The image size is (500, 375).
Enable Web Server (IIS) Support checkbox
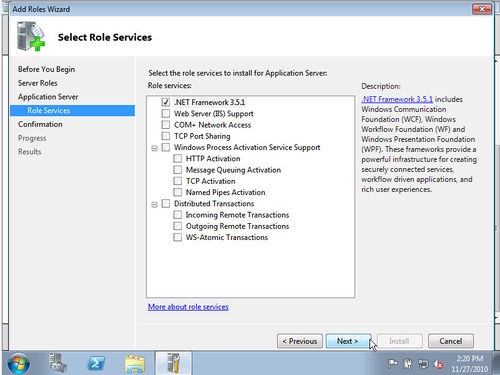(x=166, y=113)
